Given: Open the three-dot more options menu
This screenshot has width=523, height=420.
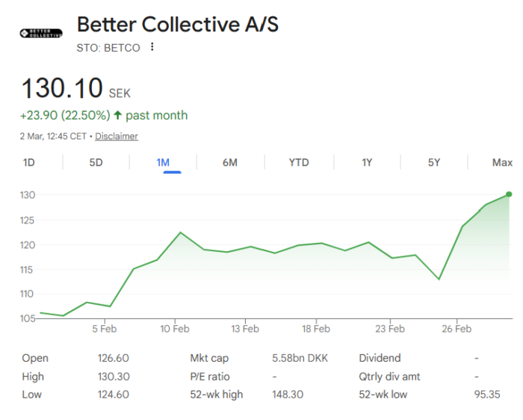Looking at the screenshot, I should tap(152, 47).
